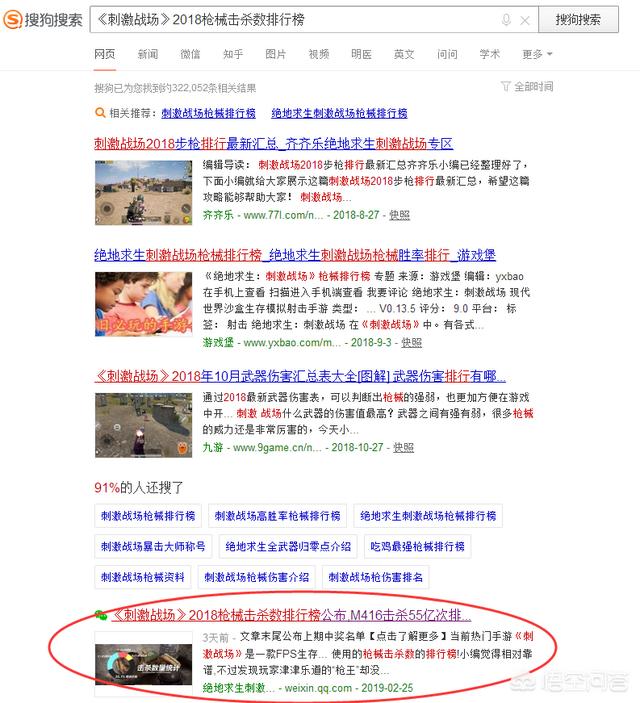
Task: Clear the search box with X icon
Action: 525,20
